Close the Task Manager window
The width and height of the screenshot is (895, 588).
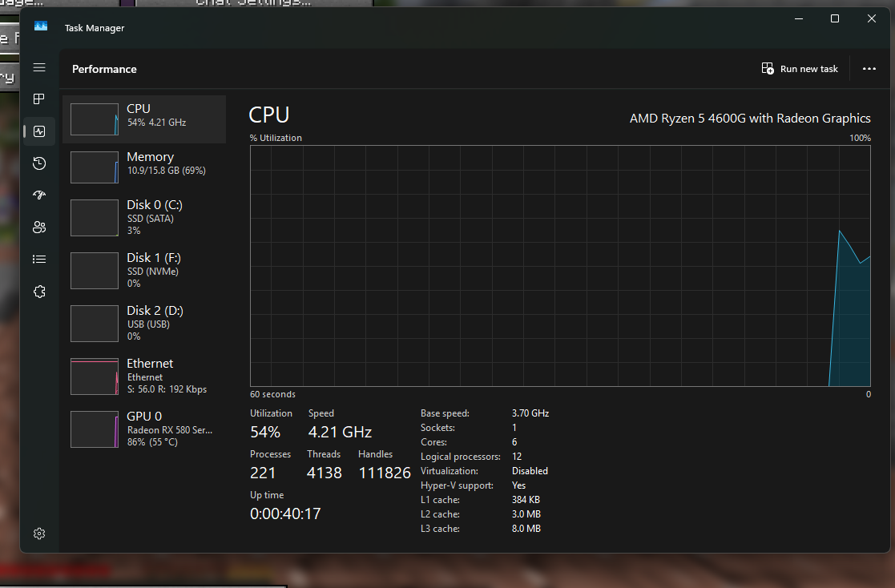coord(872,19)
